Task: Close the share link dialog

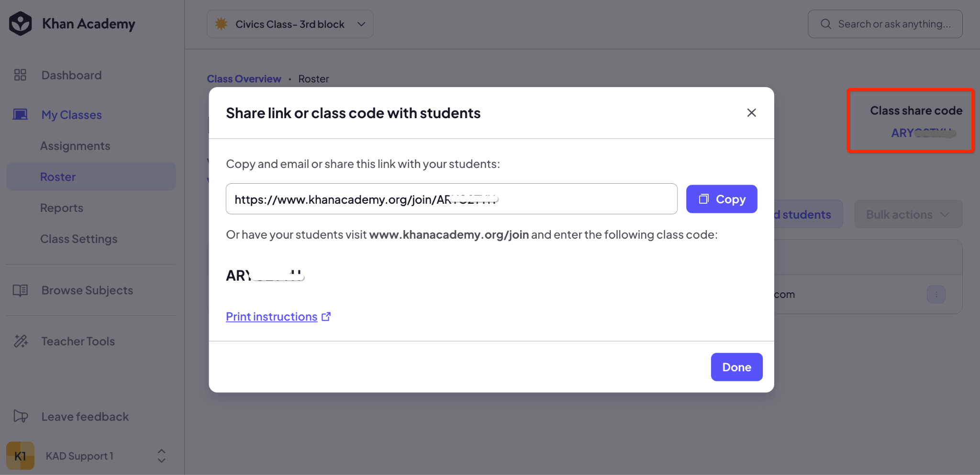Action: point(751,112)
